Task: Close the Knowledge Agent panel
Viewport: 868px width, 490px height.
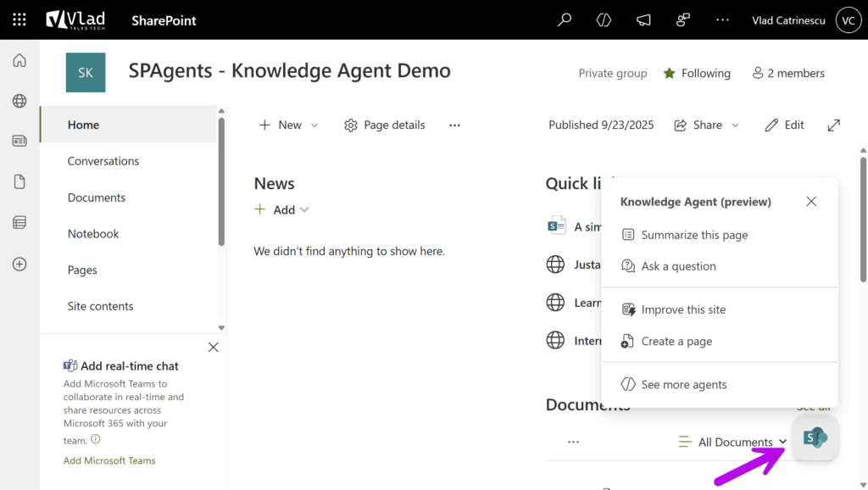Action: click(811, 202)
